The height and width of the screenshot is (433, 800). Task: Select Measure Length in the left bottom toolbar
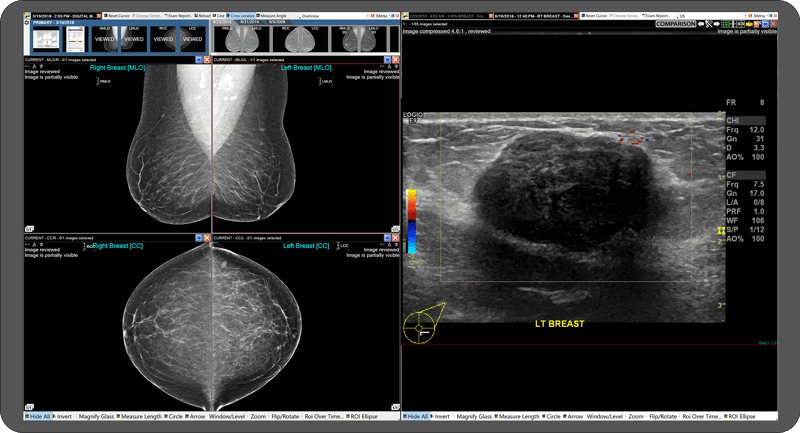coord(139,417)
